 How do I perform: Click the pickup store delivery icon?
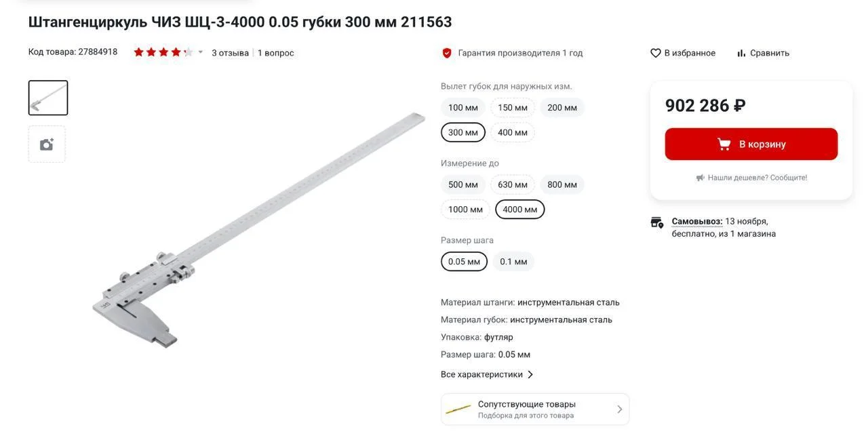coord(657,222)
